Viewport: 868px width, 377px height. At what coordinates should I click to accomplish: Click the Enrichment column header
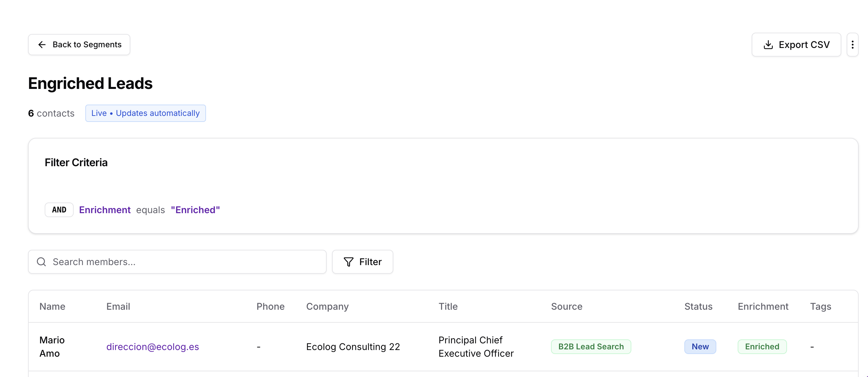(x=763, y=306)
